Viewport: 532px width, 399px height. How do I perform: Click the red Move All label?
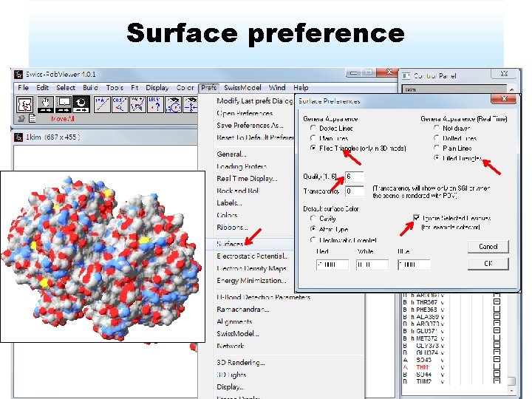click(63, 119)
